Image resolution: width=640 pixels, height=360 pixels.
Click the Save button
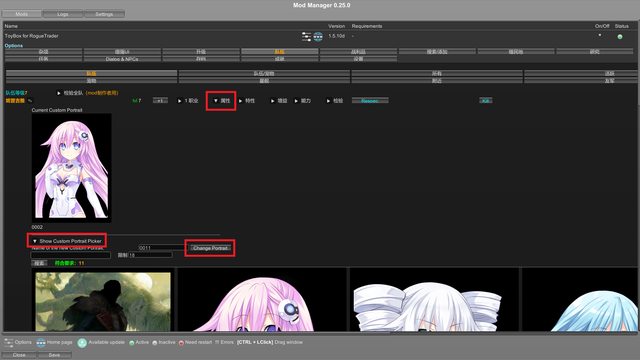coord(54,355)
